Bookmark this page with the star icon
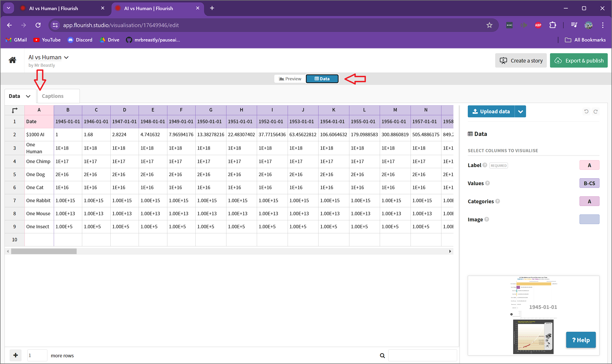The width and height of the screenshot is (612, 364). click(x=489, y=25)
